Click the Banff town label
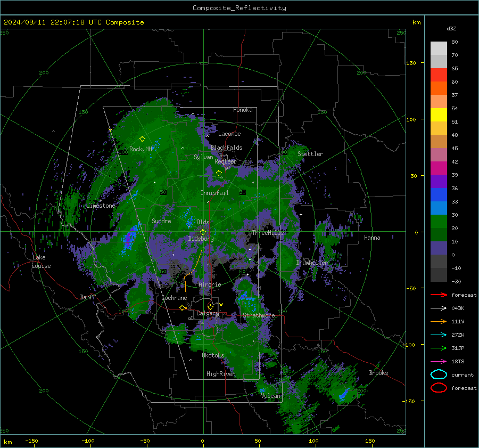 [x=88, y=297]
